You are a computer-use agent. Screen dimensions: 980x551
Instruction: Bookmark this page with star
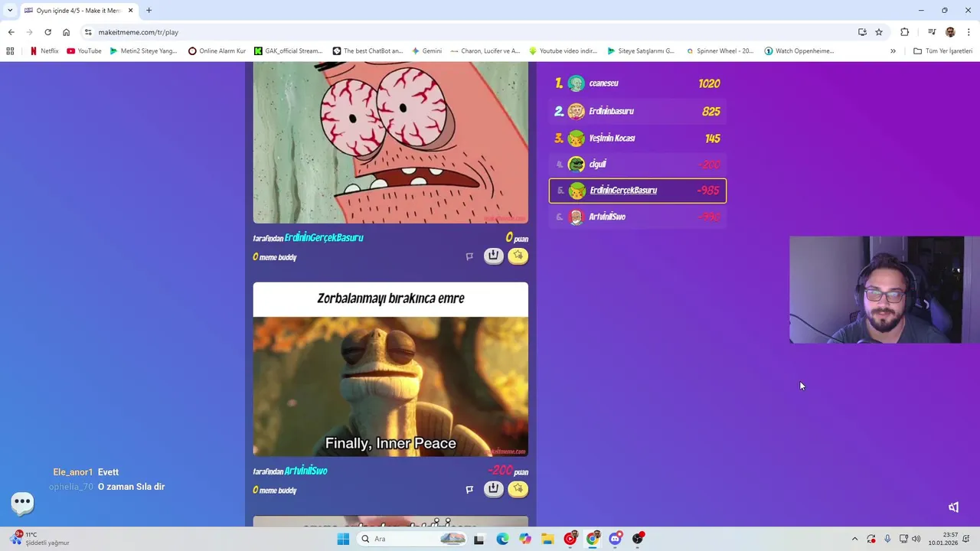pos(879,32)
